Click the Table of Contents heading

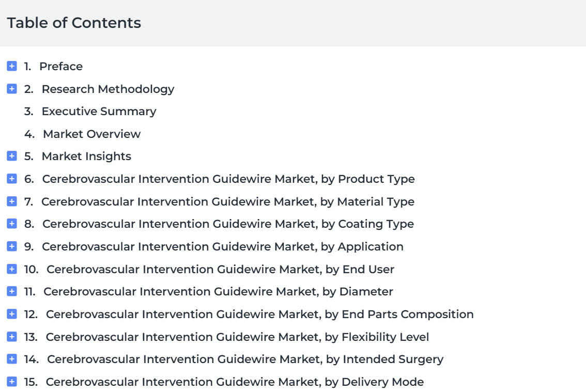(x=74, y=23)
